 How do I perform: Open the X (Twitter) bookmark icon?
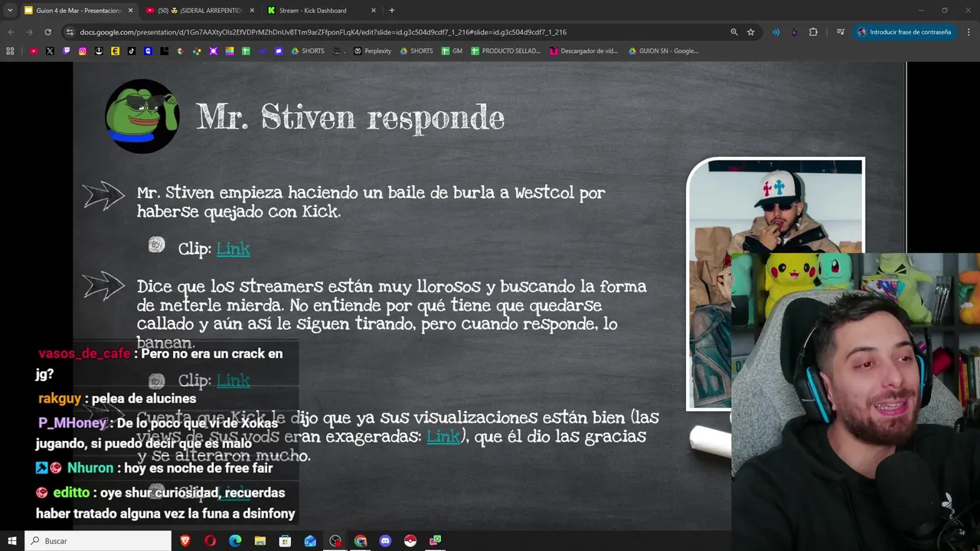coord(50,51)
